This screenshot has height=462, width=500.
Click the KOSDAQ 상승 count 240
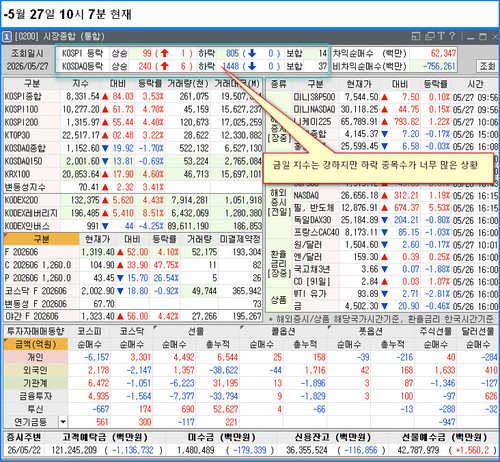click(x=145, y=66)
